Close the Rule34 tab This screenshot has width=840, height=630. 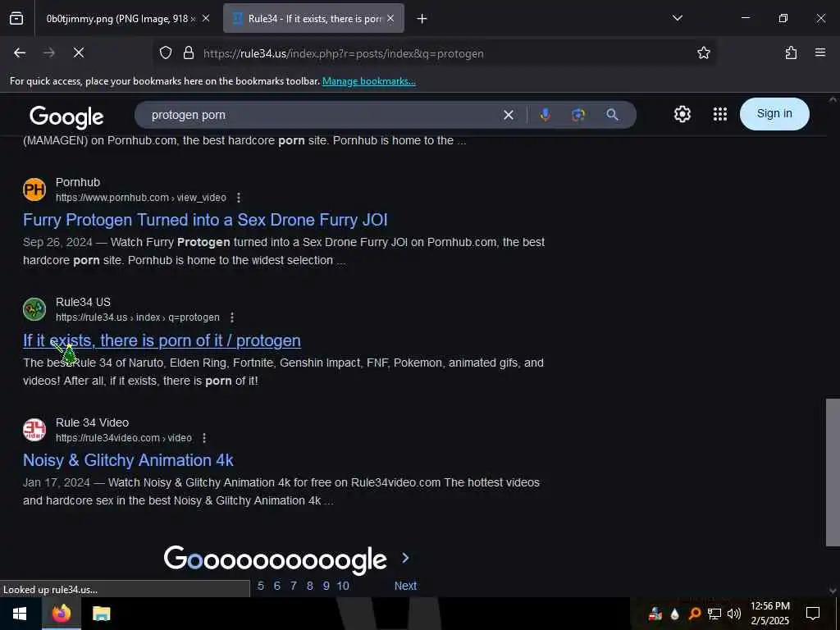390,19
